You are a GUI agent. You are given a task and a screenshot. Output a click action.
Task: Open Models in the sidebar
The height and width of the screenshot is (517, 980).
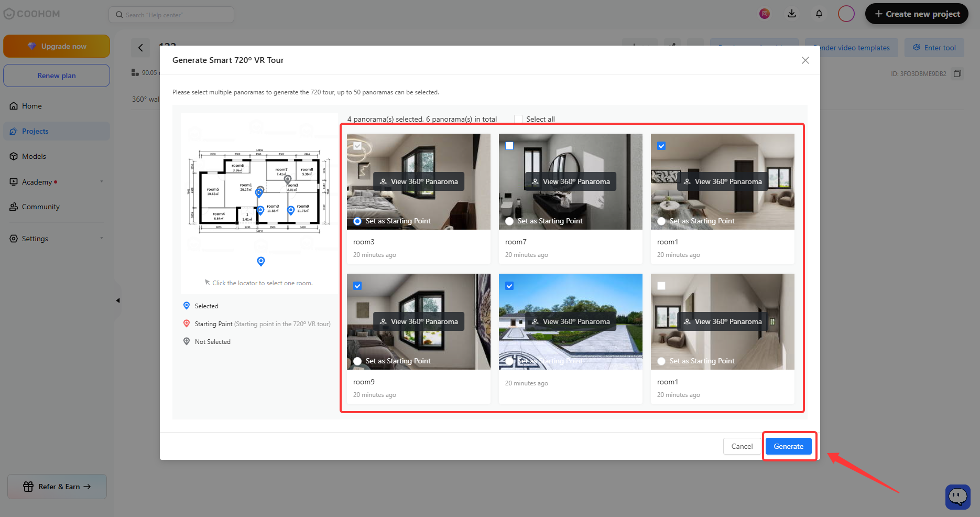tap(57, 156)
